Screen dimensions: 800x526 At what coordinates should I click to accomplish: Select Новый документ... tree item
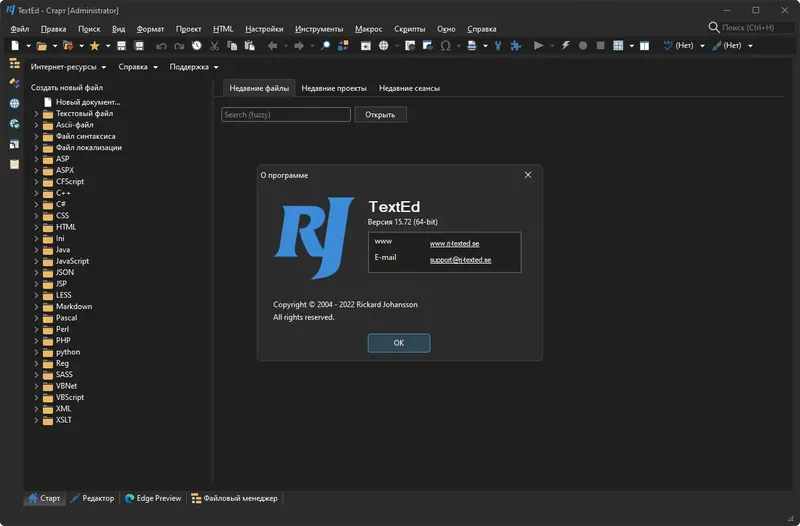click(x=88, y=102)
